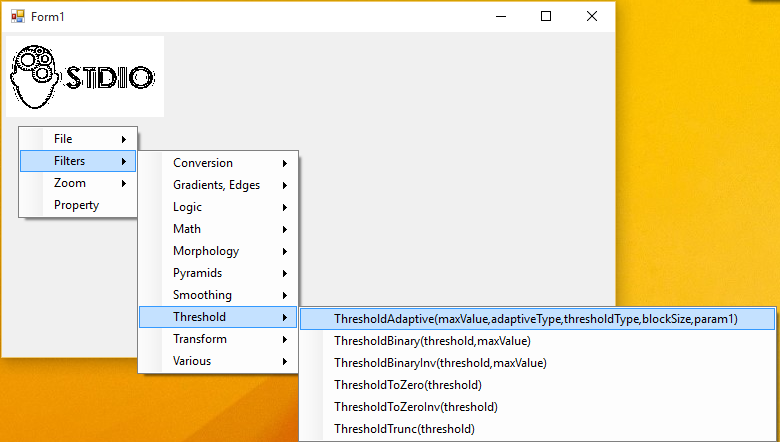The width and height of the screenshot is (780, 442).
Task: Close the Form1 window
Action: pos(591,16)
